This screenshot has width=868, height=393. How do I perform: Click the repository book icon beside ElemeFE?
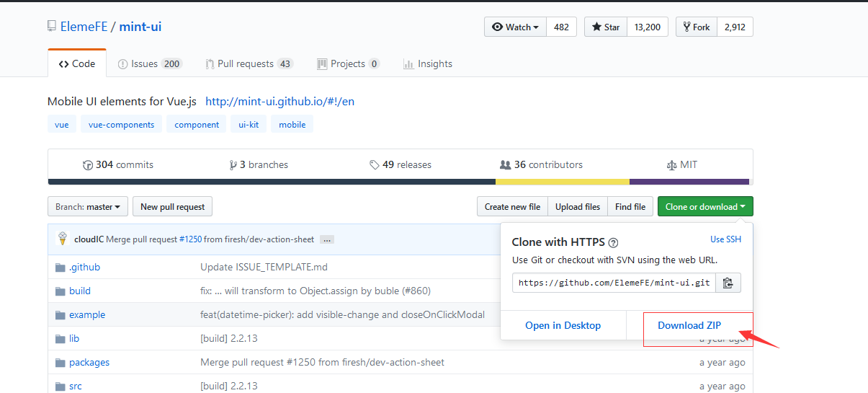click(x=51, y=27)
